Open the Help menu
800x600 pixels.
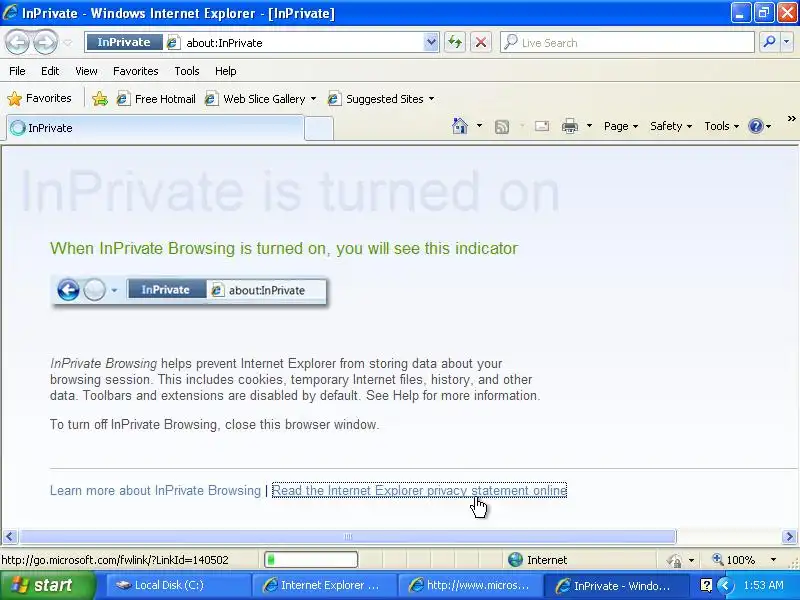tap(226, 71)
